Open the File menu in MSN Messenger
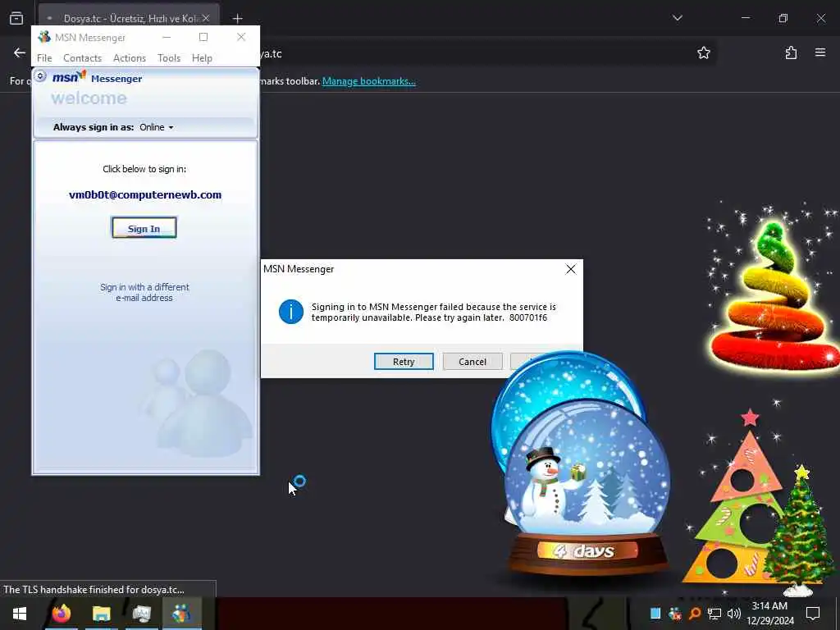Image resolution: width=840 pixels, height=630 pixels. pyautogui.click(x=44, y=58)
